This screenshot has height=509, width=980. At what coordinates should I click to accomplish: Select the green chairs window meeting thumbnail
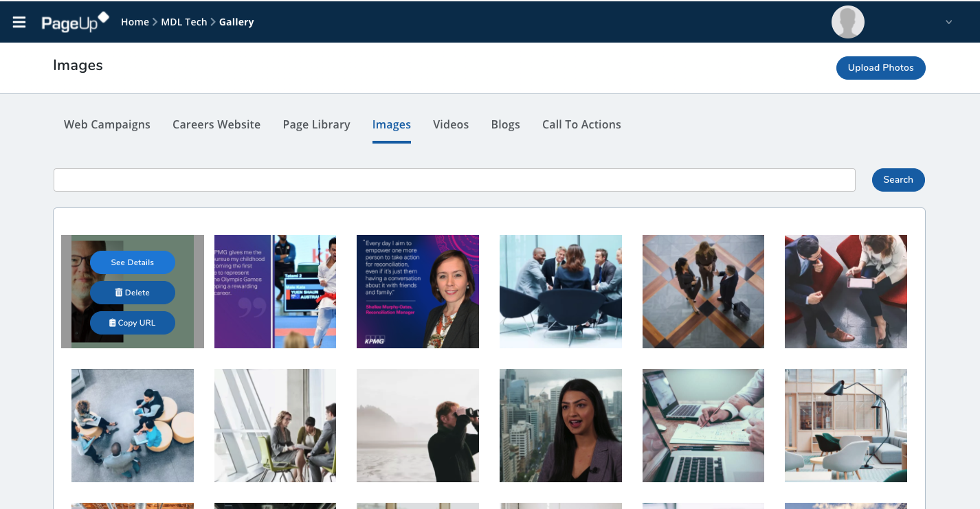coord(275,425)
